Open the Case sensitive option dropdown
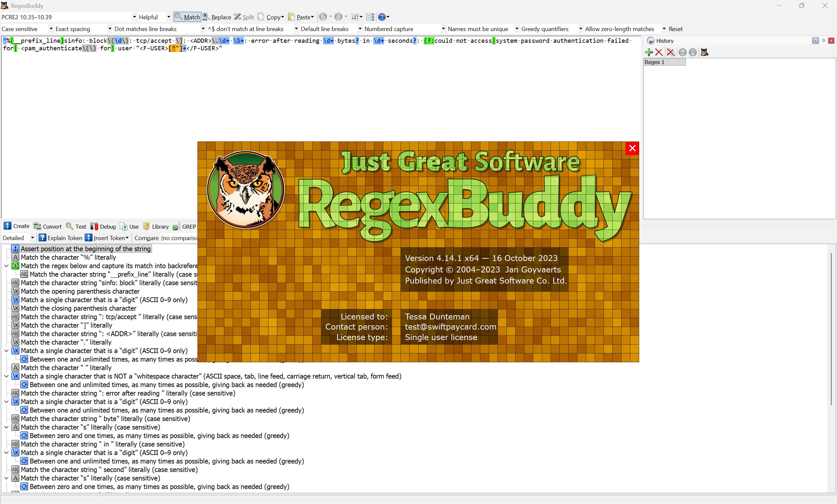 coord(51,29)
